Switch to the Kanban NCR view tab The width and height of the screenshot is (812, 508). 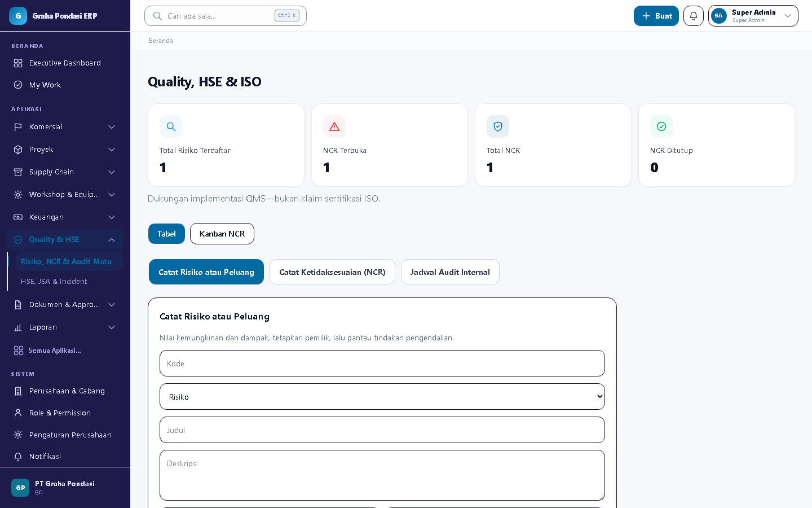tap(222, 234)
